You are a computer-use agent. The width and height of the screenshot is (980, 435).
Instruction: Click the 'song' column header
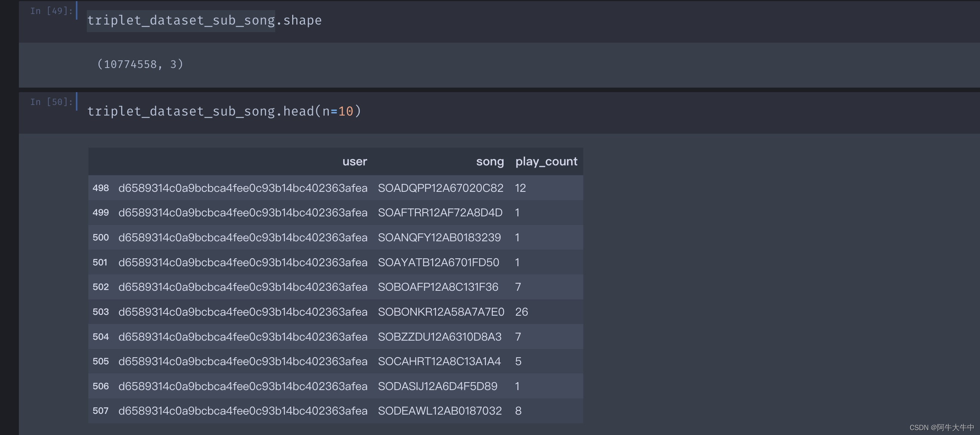pos(490,161)
